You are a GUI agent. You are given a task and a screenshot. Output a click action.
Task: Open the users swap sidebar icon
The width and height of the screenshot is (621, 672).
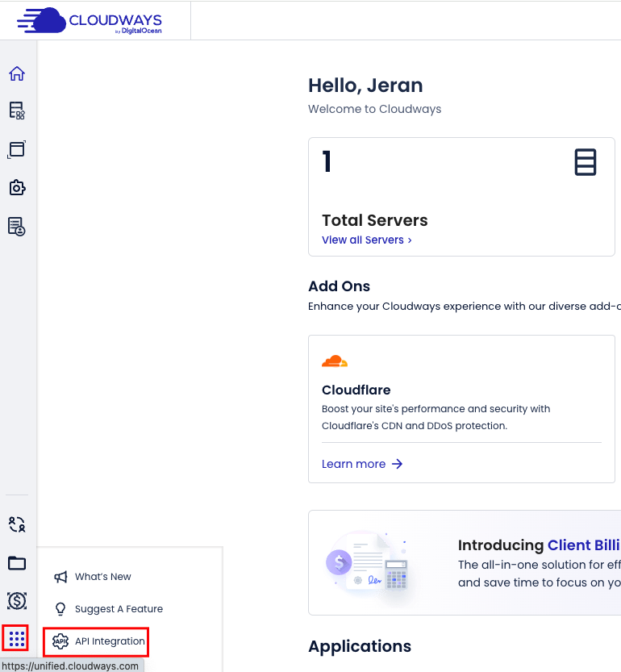point(17,524)
